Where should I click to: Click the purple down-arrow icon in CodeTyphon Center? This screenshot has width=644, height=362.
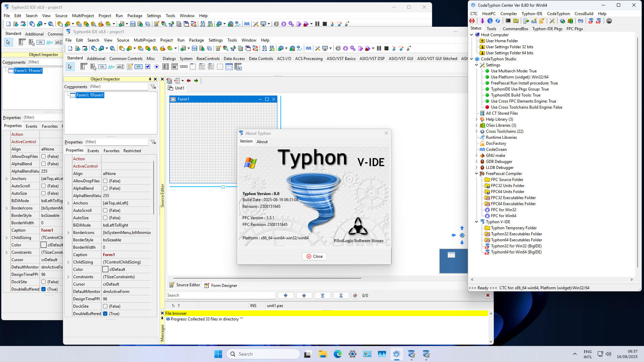482,21
